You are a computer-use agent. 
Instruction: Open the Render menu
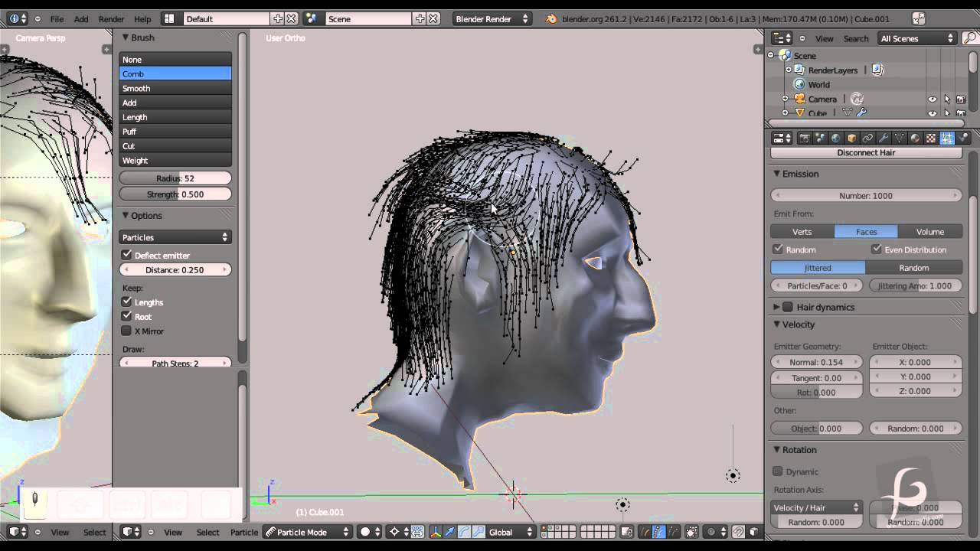tap(111, 19)
